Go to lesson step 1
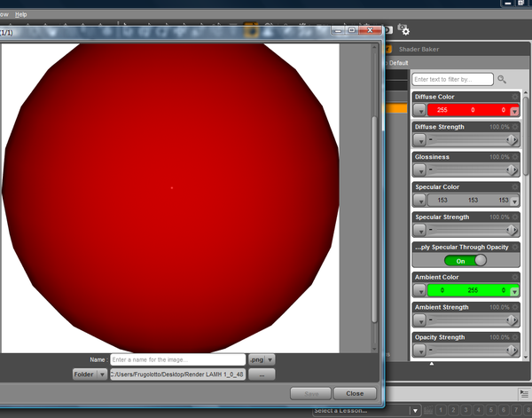The image size is (532, 418). tap(441, 411)
